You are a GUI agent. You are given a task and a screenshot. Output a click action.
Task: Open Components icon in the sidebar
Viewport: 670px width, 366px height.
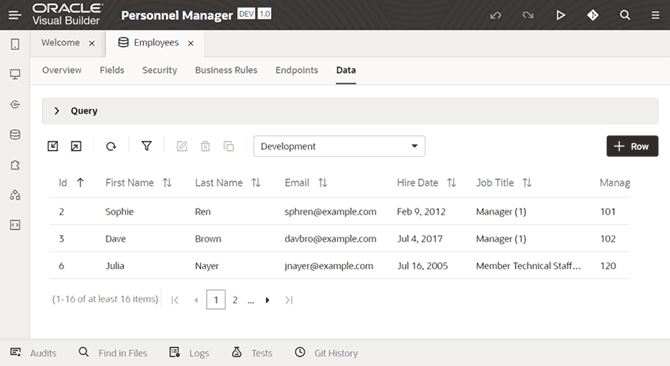(15, 195)
